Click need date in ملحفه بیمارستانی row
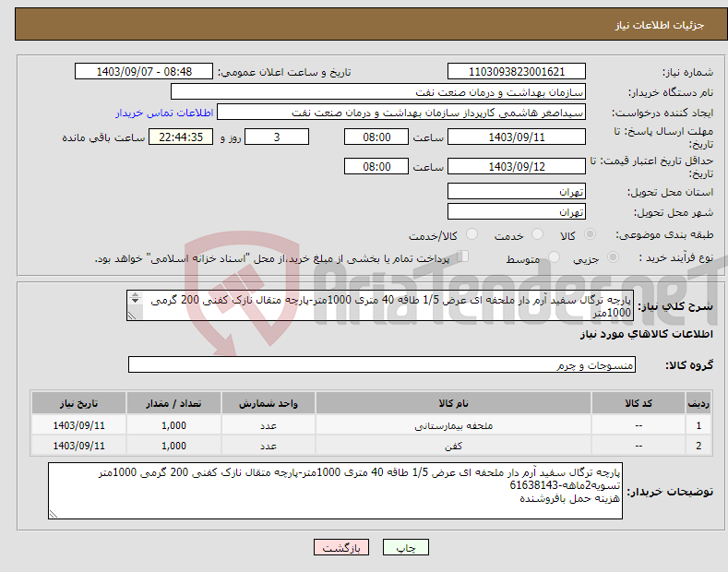The width and height of the screenshot is (728, 572). point(79,425)
